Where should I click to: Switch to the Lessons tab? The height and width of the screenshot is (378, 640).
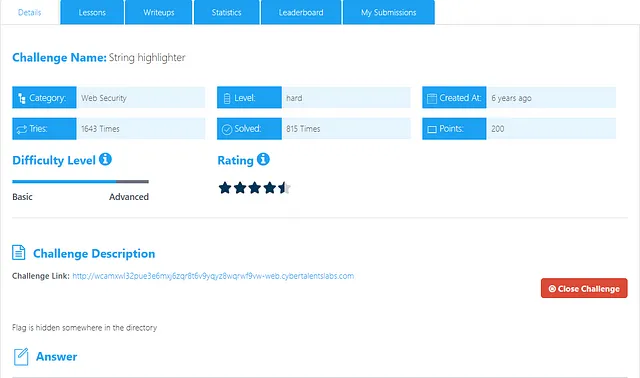92,12
